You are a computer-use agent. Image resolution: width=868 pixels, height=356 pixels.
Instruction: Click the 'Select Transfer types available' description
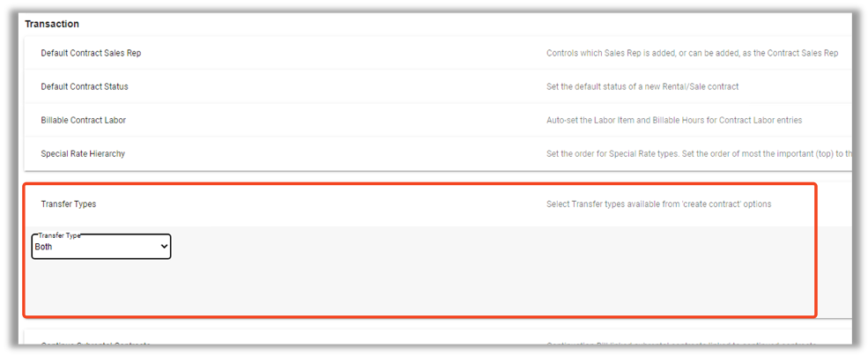point(658,204)
